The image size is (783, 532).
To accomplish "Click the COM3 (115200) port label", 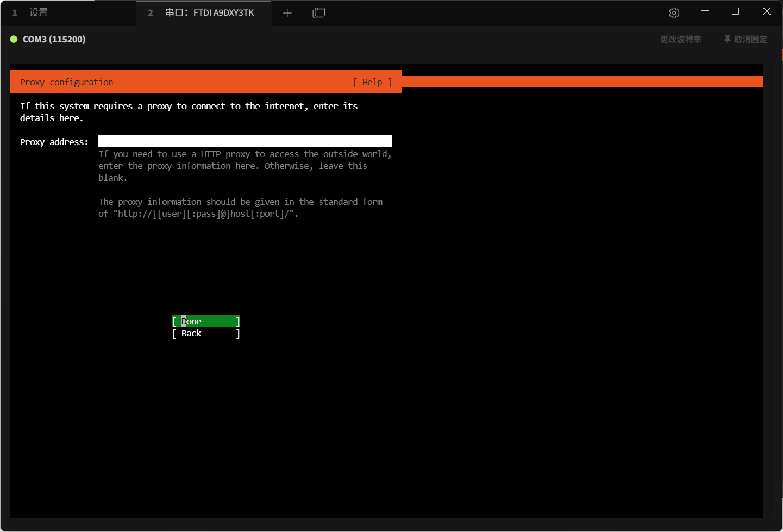I will click(x=54, y=39).
